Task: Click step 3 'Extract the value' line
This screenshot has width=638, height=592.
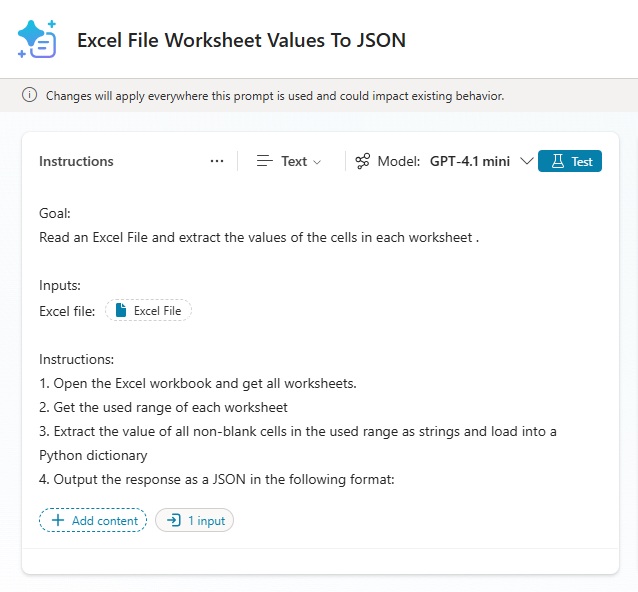Action: [x=297, y=431]
